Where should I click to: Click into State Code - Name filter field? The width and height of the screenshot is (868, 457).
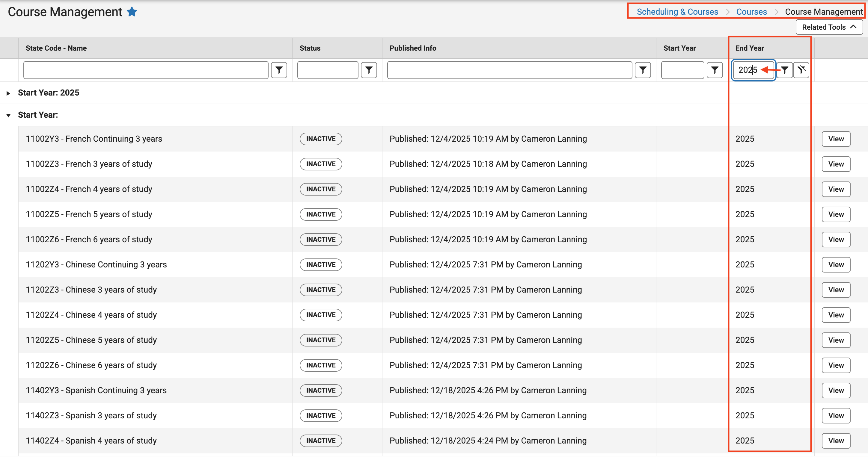(x=146, y=70)
